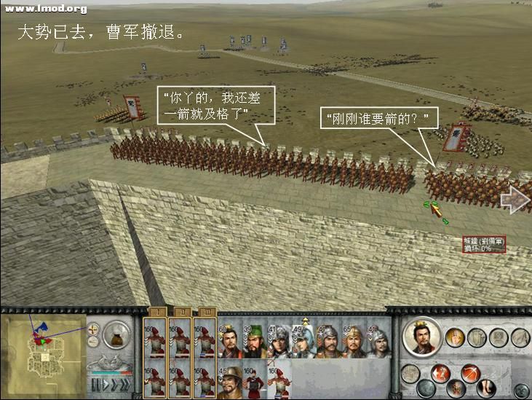Screen dimensions: 532x400
Task: Pause the battle with pause button
Action: click(96, 385)
